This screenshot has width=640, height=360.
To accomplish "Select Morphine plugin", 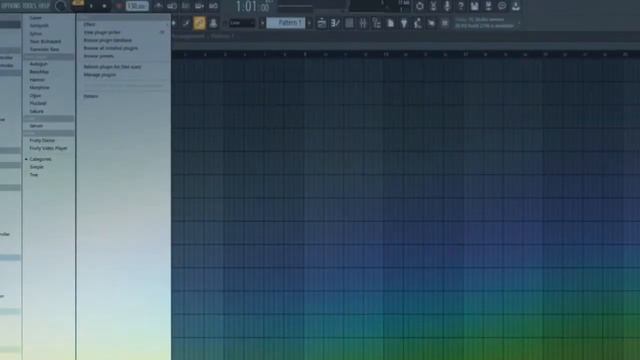I will coord(39,88).
